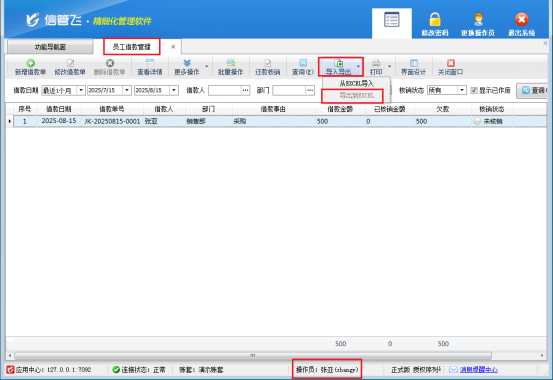
Task: Click the 批量操作 toolbar icon
Action: click(x=231, y=63)
